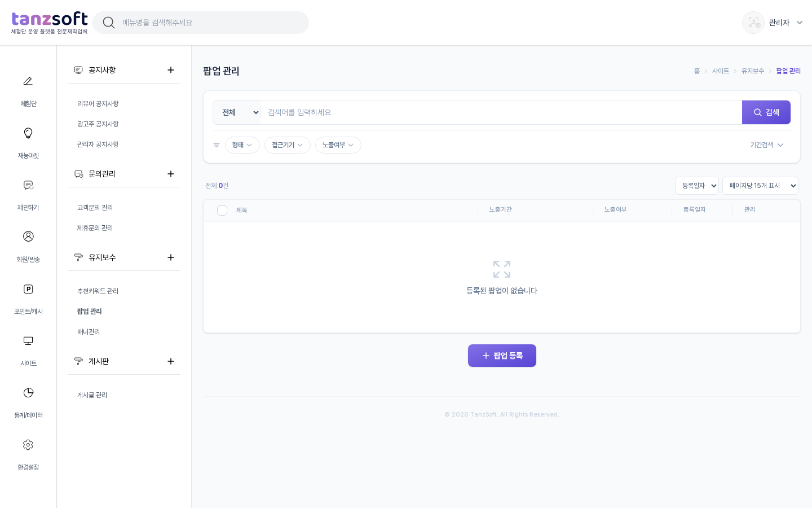
Task: Open the 접근기기 filter dropdown
Action: pyautogui.click(x=288, y=145)
